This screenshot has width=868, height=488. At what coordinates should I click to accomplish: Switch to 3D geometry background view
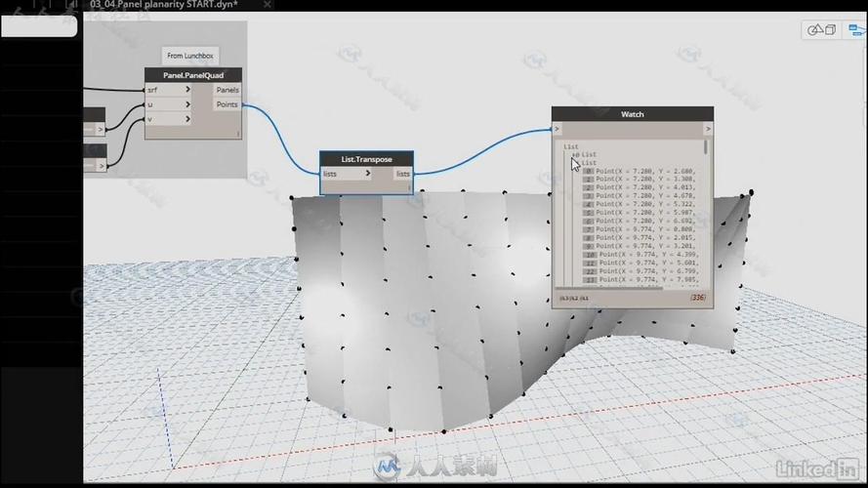click(821, 30)
